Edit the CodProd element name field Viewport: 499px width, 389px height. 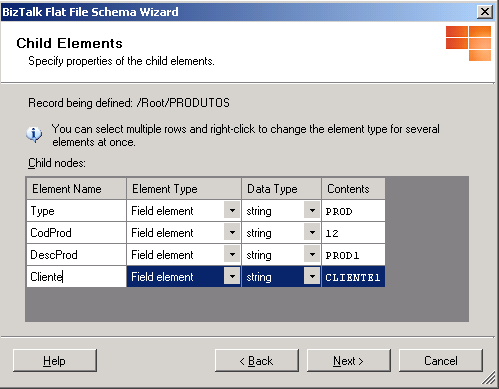76,233
